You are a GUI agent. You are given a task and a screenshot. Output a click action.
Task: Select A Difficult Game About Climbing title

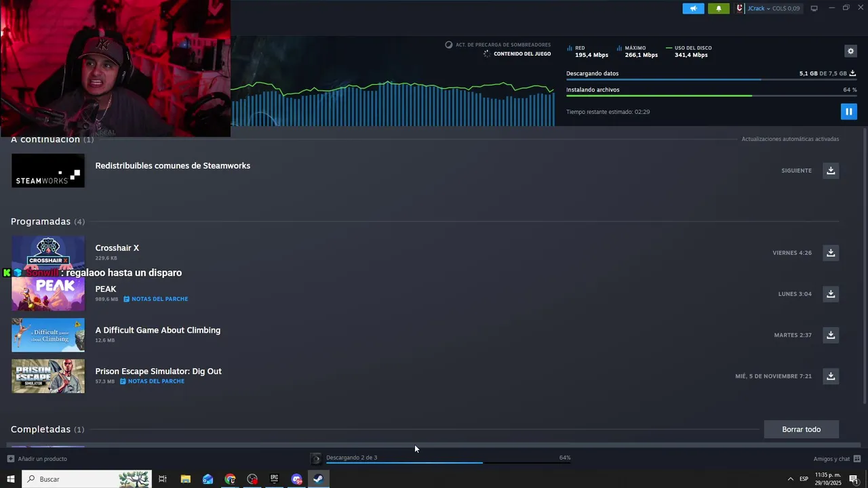point(157,330)
